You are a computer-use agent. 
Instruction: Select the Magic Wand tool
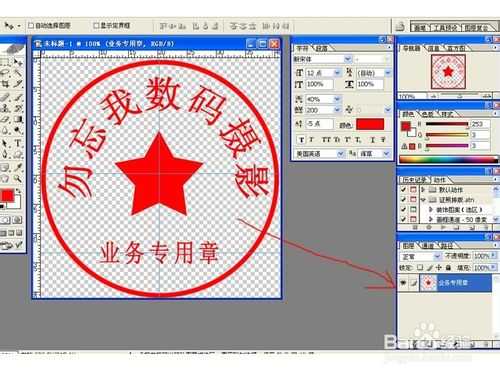[19, 73]
